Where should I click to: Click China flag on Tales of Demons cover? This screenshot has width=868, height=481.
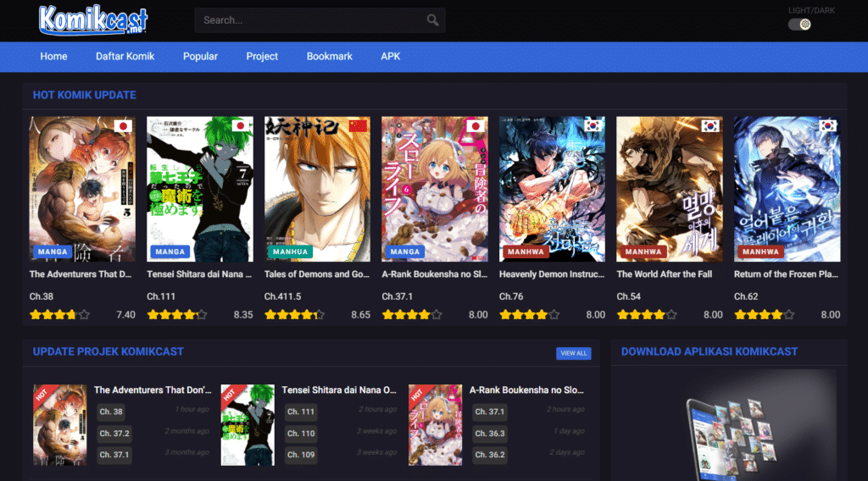(358, 126)
